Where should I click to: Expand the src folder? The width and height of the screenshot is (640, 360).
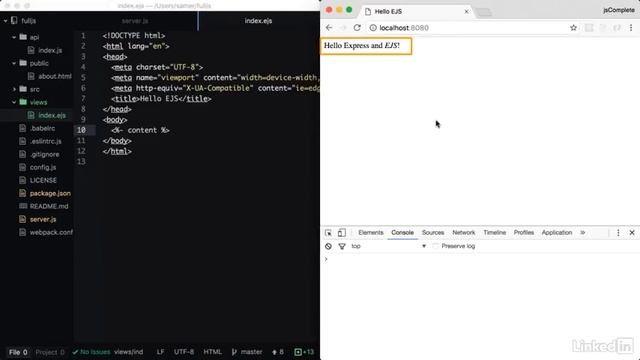(x=14, y=89)
